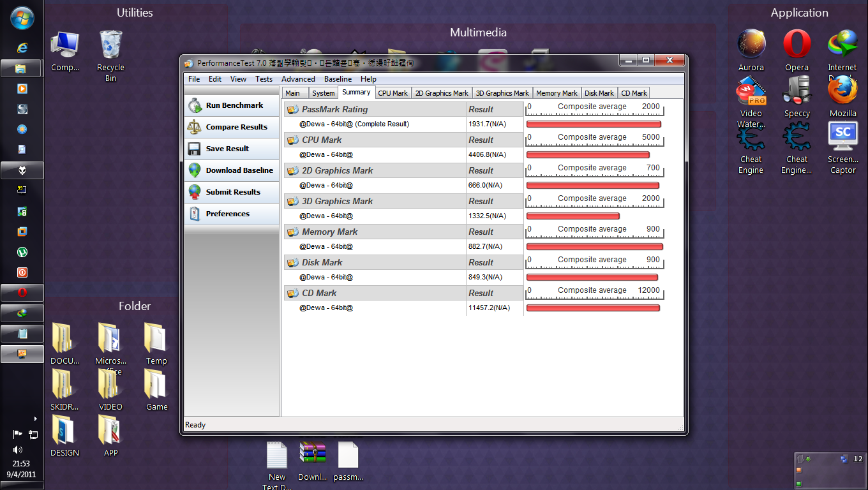Screen dimensions: 868x490
Task: Switch to the System tab
Action: (324, 93)
